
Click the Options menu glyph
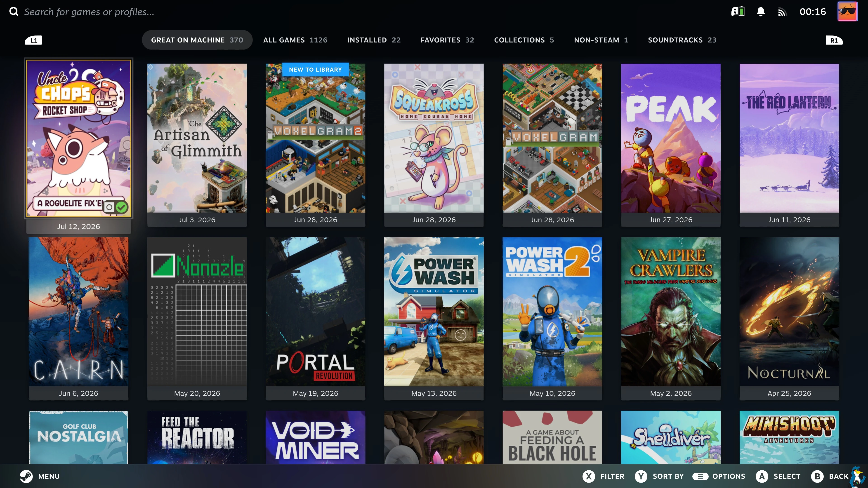(700, 476)
